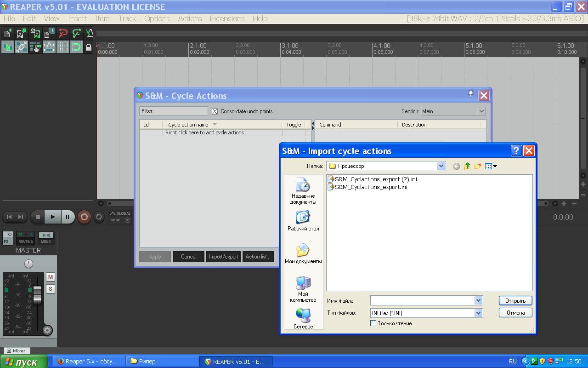The image size is (588, 368).
Task: Open Мои документы in places bar
Action: click(303, 253)
